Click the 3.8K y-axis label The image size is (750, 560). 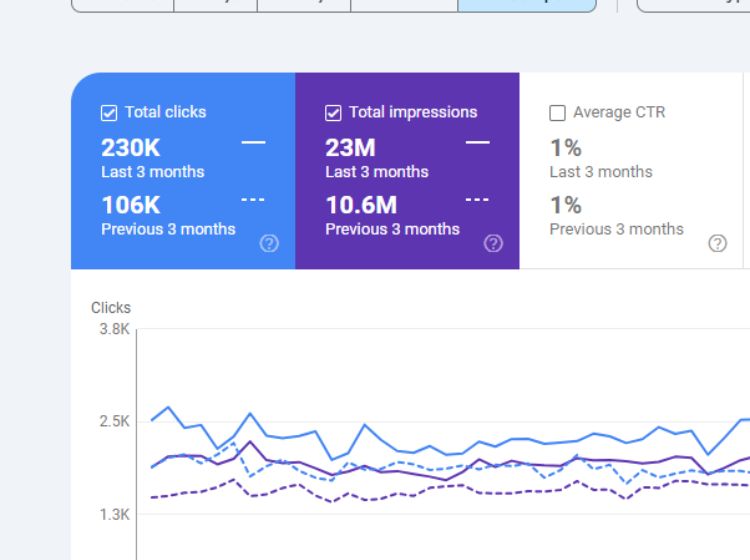[113, 328]
